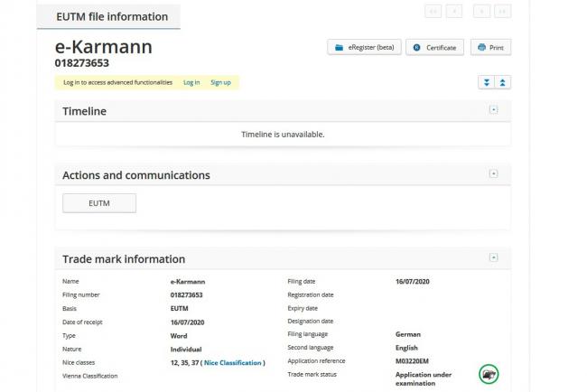This screenshot has width=587, height=392.
Task: Click the Name value e-Karmann
Action: pyautogui.click(x=188, y=282)
